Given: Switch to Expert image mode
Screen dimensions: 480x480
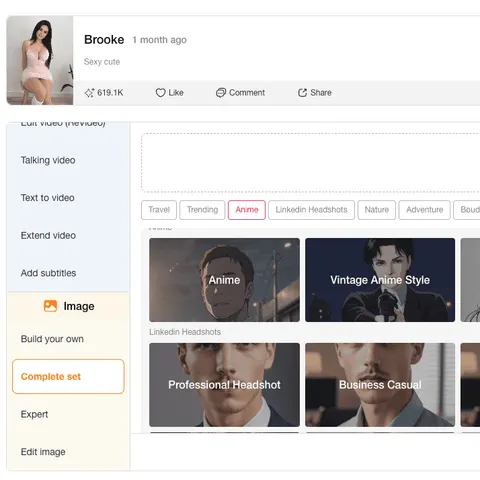Looking at the screenshot, I should pos(34,414).
